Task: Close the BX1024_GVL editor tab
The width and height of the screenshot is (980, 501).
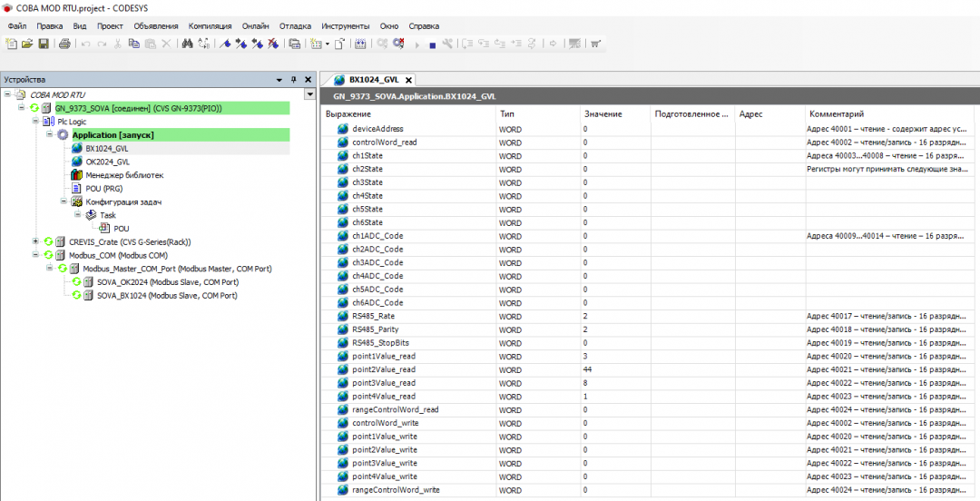Action: click(408, 80)
